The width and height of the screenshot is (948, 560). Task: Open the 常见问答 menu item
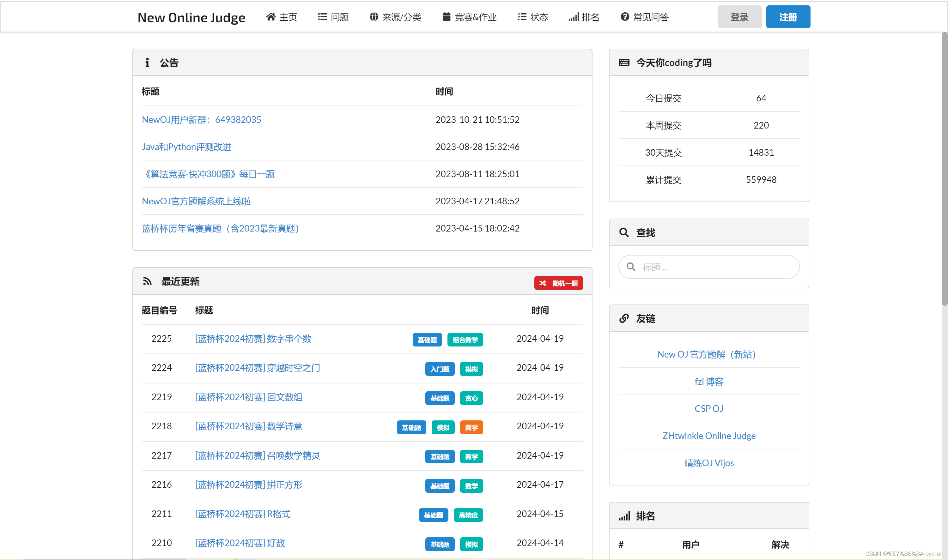(645, 17)
